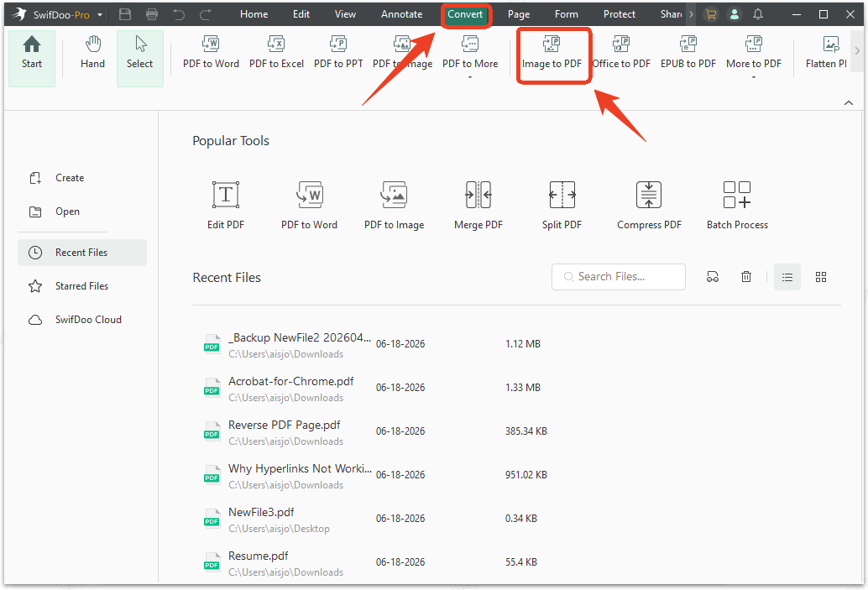
Task: Select the Hand tool
Action: pos(92,54)
